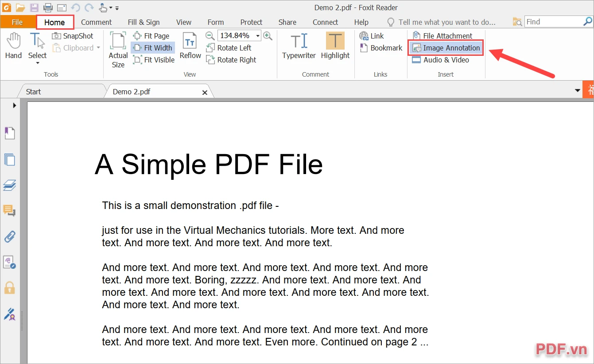Viewport: 594px width, 364px height.
Task: Click File Attachment in Insert group
Action: tap(442, 36)
